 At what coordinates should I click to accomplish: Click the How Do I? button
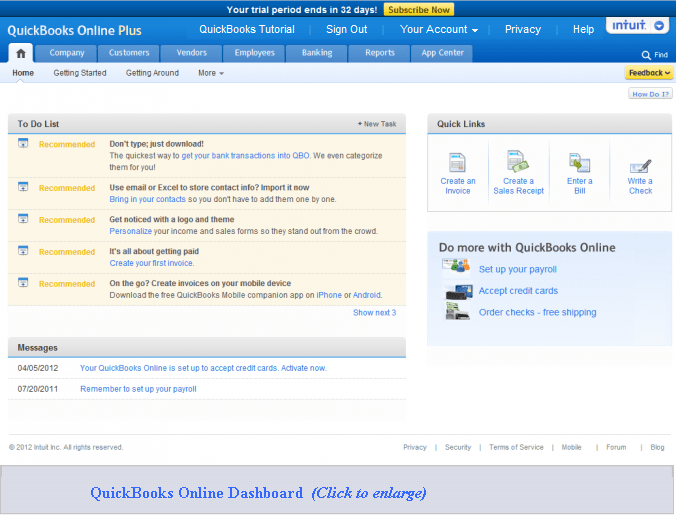pos(650,94)
